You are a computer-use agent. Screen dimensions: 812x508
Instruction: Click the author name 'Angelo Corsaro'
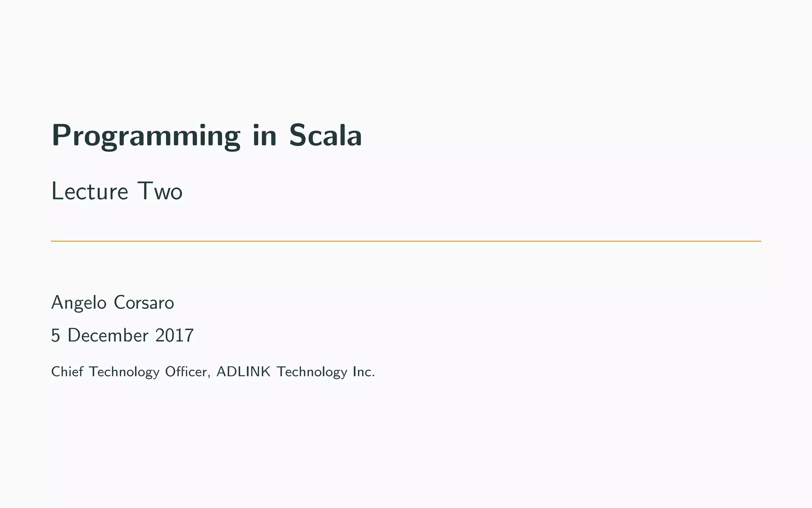[113, 303]
